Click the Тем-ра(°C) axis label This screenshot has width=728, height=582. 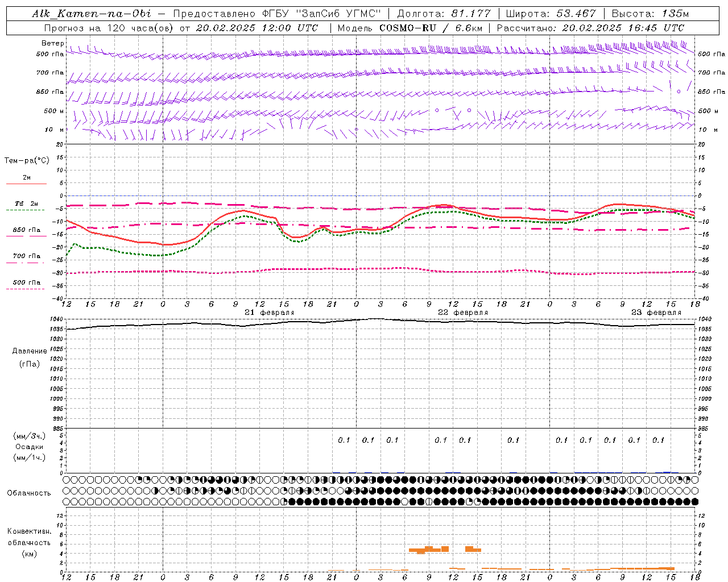[27, 161]
